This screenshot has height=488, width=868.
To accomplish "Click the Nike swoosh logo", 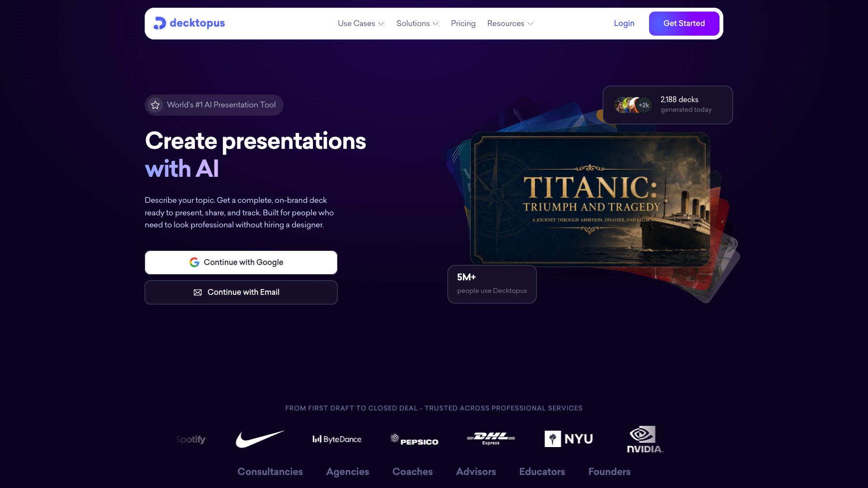I will tap(259, 439).
